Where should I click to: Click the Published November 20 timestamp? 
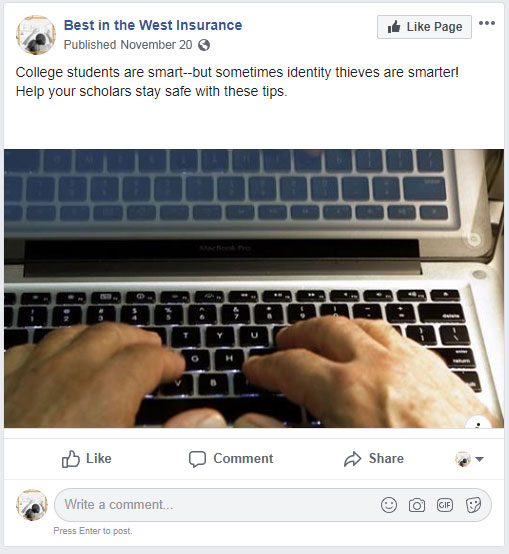tap(128, 45)
